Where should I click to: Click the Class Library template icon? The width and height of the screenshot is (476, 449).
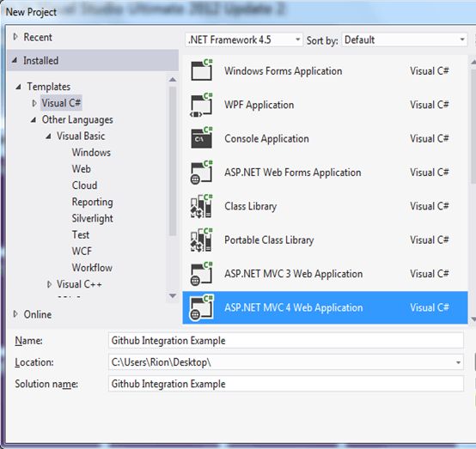[202, 206]
